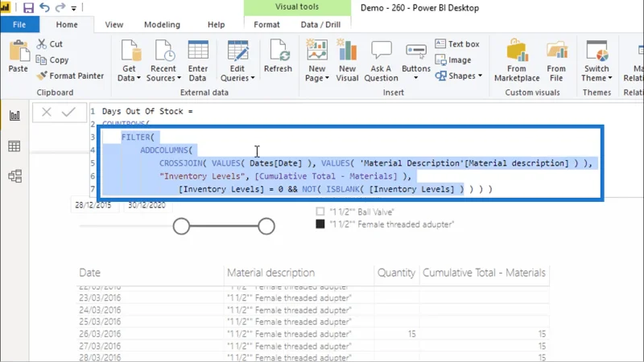Viewport: 644px width, 362px height.
Task: Sort by the Date column header
Action: (x=89, y=273)
